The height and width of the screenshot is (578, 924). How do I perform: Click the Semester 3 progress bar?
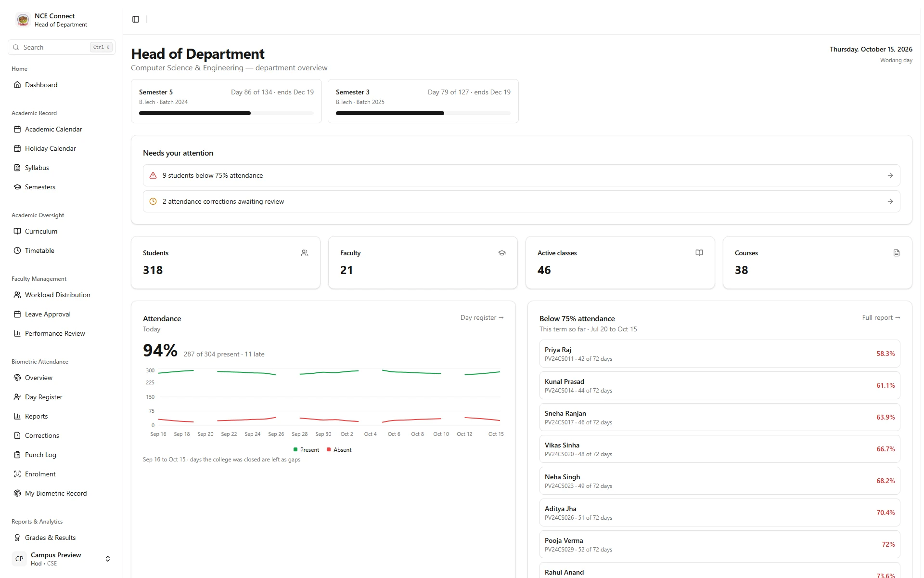[x=423, y=113]
